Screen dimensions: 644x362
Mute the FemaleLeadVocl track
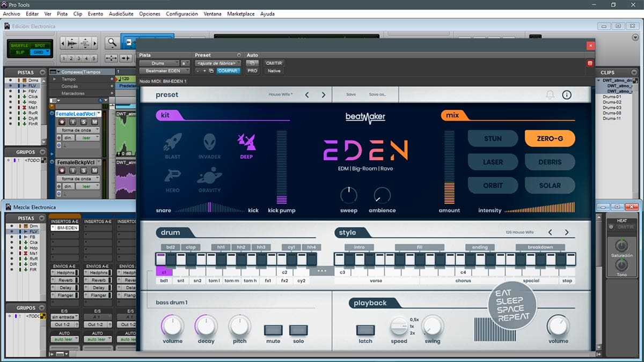[94, 122]
